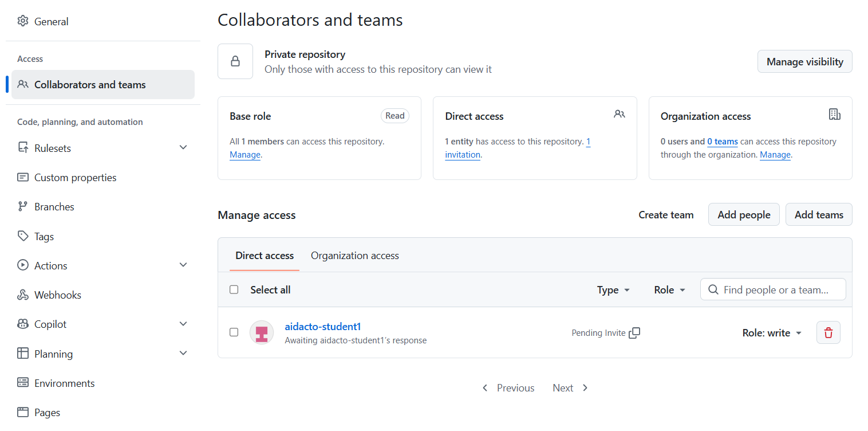The height and width of the screenshot is (431, 868).
Task: Click the Planning table icon
Action: [x=23, y=353]
